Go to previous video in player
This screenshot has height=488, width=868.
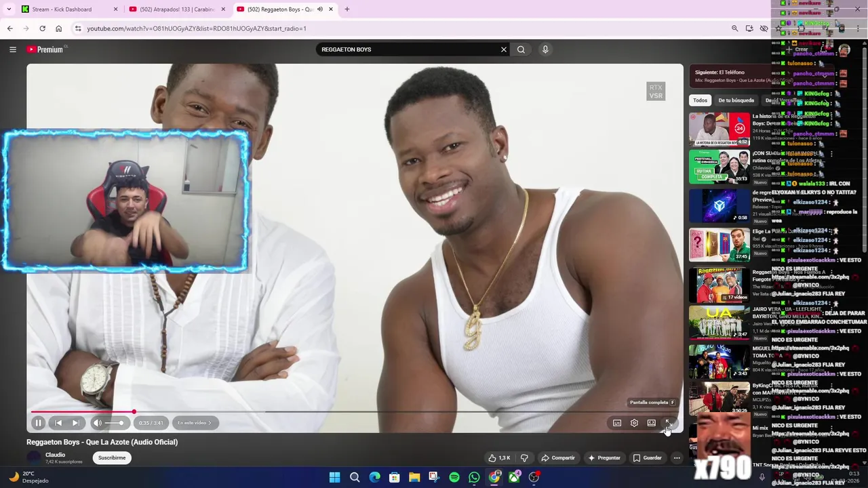coord(58,423)
